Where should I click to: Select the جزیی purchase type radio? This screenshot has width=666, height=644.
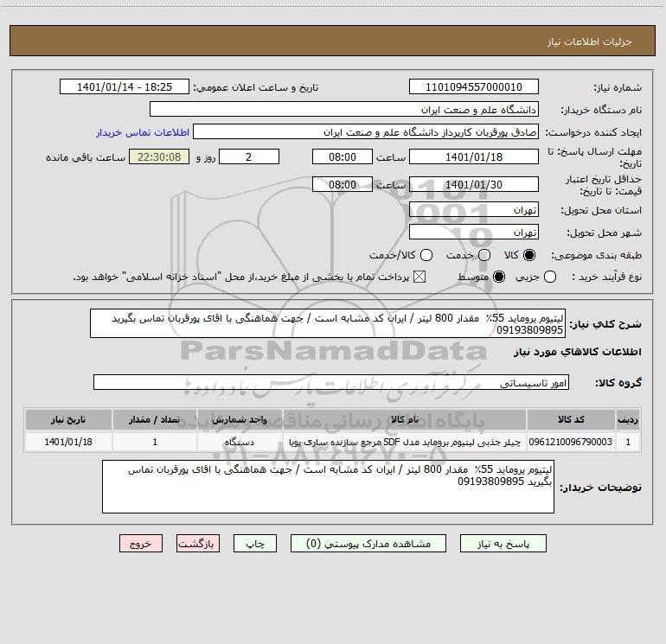point(550,277)
